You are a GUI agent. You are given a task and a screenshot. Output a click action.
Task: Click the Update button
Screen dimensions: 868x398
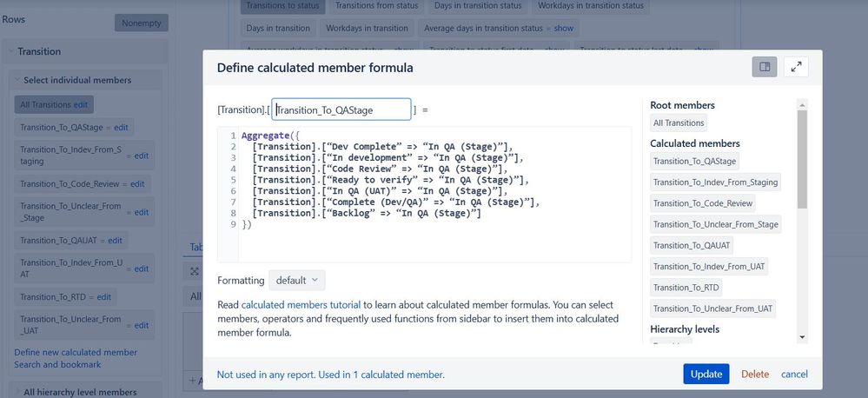coord(706,374)
